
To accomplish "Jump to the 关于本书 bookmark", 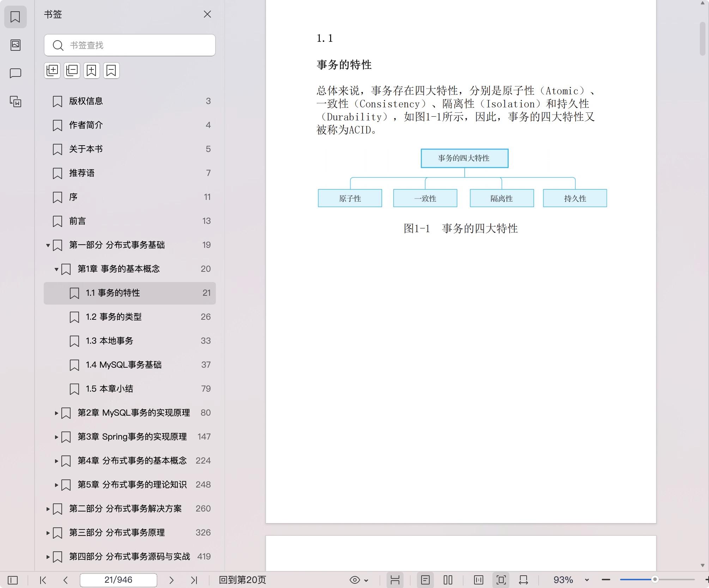I will click(x=130, y=149).
